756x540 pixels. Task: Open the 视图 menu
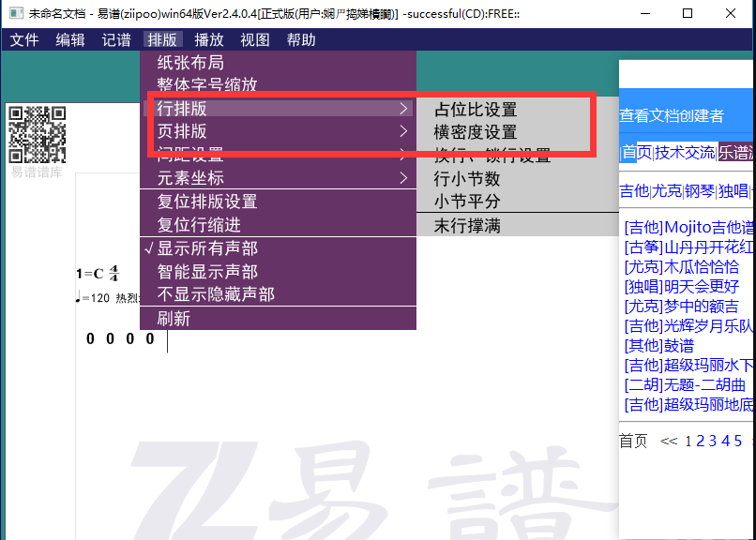(255, 39)
